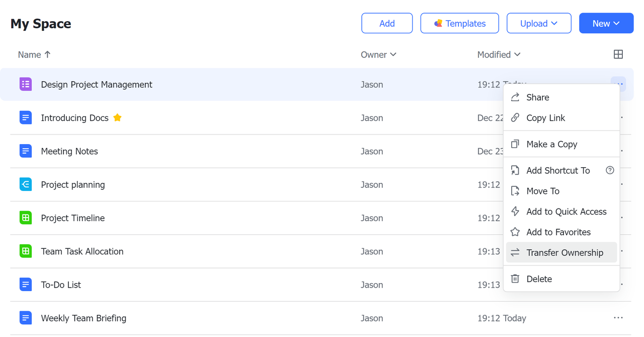
Task: Click the Meeting Notes document icon
Action: (26, 151)
